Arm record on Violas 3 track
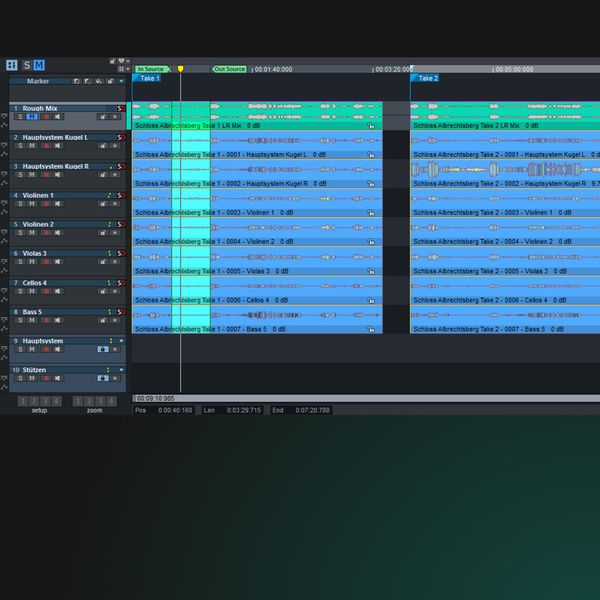Screen dimensions: 600x600 tap(46, 262)
